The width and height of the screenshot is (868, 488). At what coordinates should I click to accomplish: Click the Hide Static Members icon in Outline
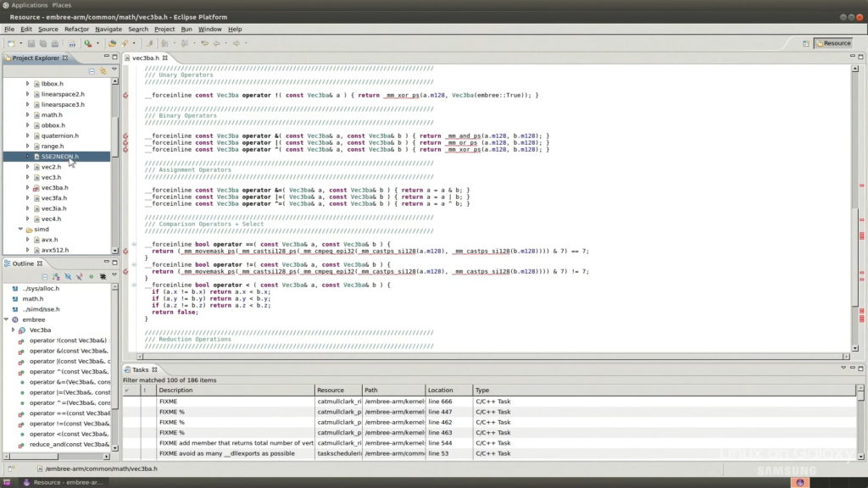pos(80,276)
